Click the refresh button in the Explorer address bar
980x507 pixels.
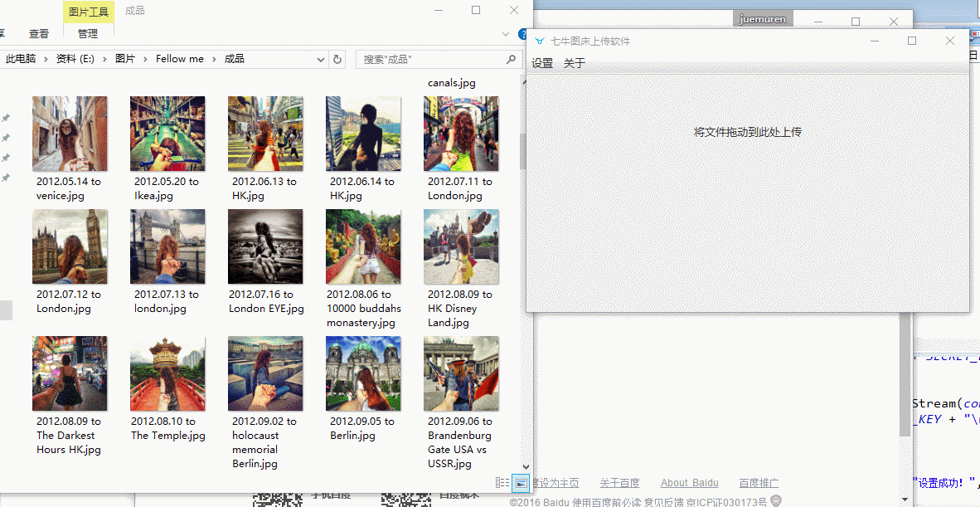click(x=337, y=60)
